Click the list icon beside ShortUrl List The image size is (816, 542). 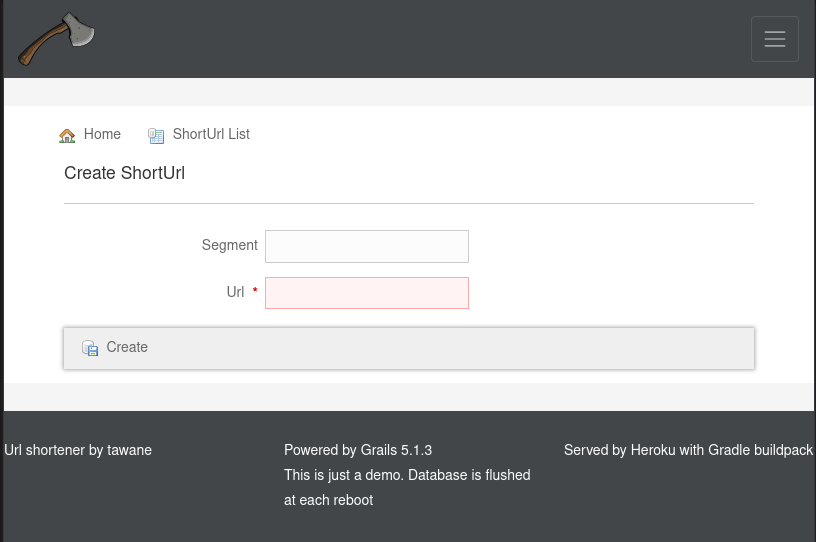point(156,135)
